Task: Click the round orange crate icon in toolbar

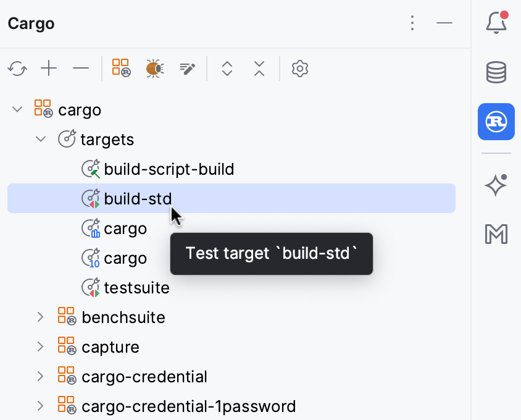Action: pyautogui.click(x=154, y=68)
